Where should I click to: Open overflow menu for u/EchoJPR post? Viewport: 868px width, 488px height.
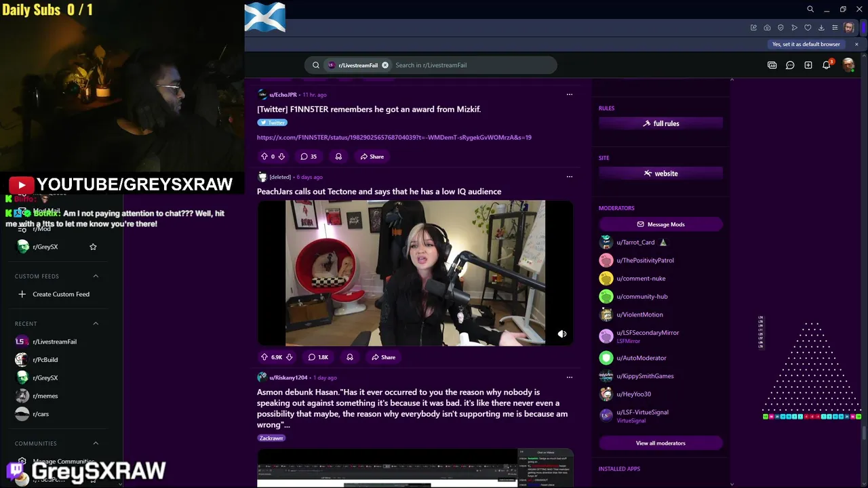[570, 94]
